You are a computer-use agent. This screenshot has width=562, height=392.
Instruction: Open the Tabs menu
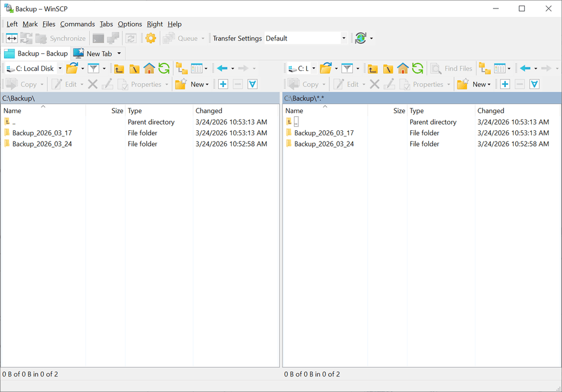[106, 24]
